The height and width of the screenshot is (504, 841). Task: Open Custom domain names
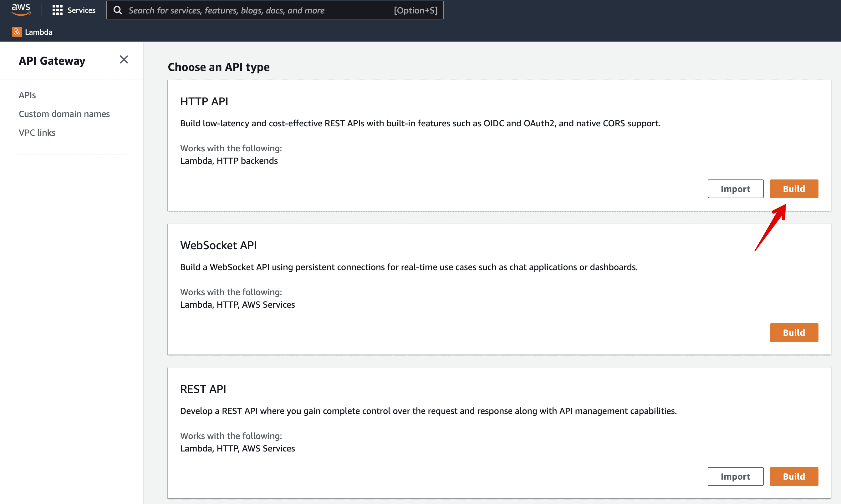(x=64, y=114)
